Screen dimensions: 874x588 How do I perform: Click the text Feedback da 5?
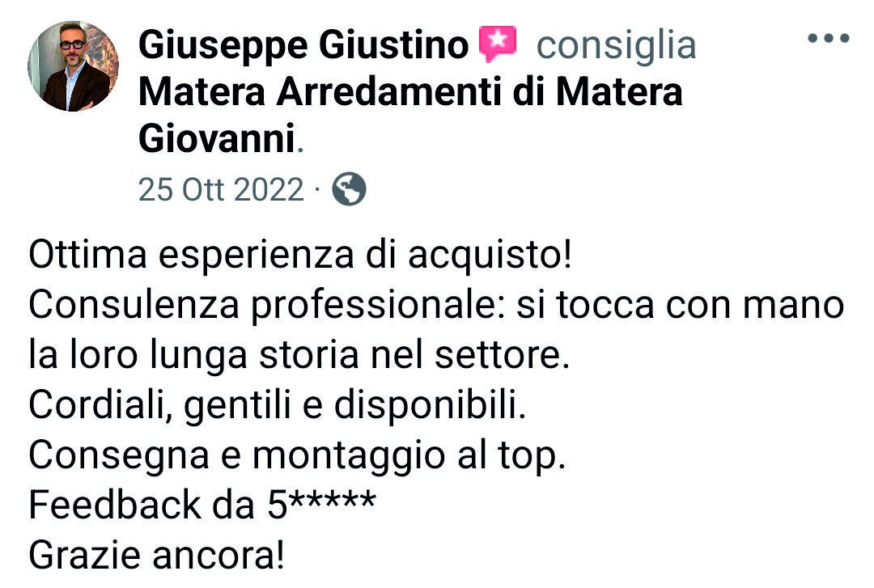[x=158, y=505]
